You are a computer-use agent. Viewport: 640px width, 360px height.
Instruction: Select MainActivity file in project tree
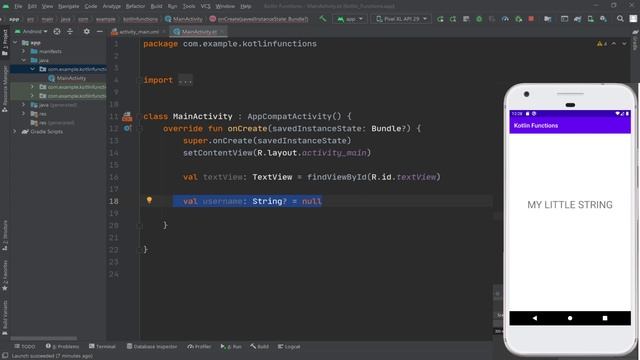tap(67, 78)
